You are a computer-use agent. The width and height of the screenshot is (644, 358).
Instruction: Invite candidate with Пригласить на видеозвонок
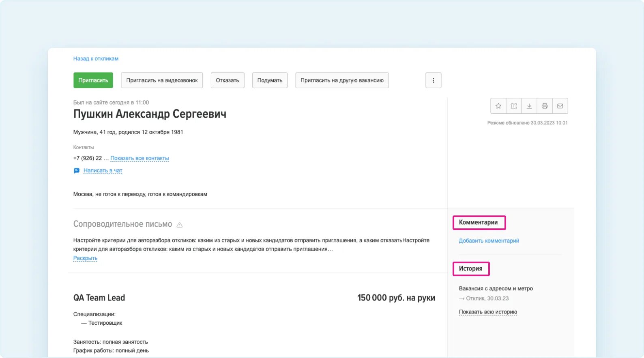(x=162, y=80)
